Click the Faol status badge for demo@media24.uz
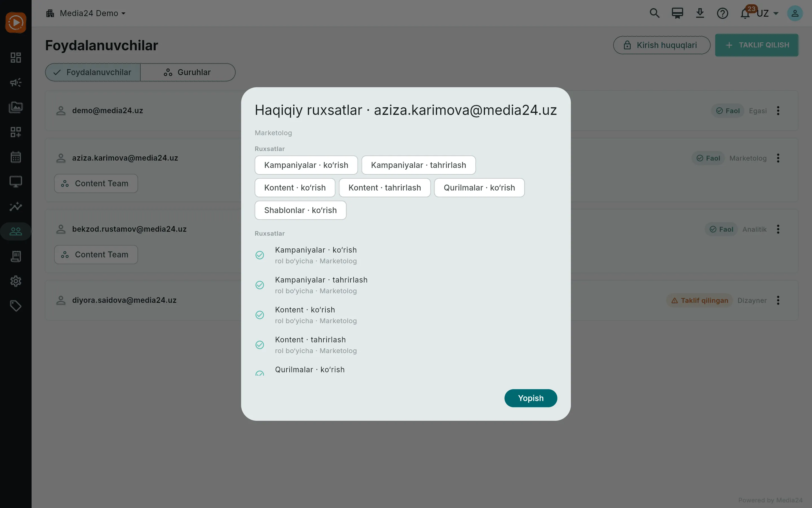Viewport: 812px width, 508px height. (x=727, y=111)
